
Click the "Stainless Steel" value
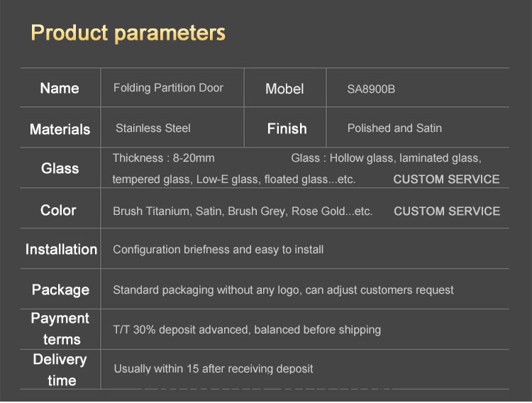(153, 128)
